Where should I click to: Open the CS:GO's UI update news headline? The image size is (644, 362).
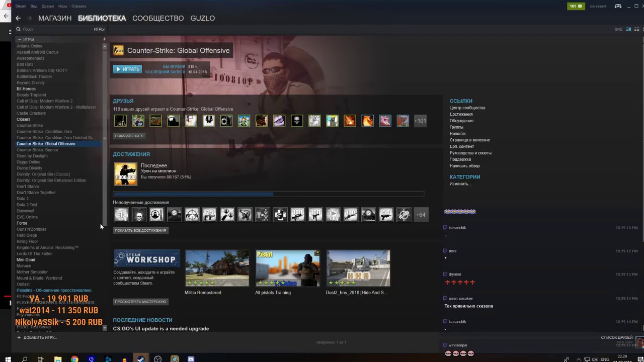161,328
